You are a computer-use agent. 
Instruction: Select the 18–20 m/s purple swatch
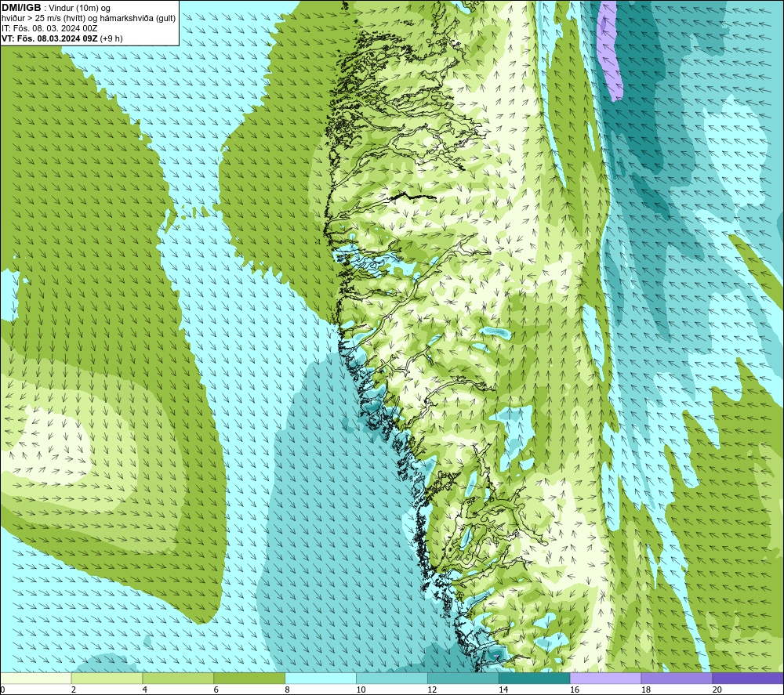click(x=677, y=678)
